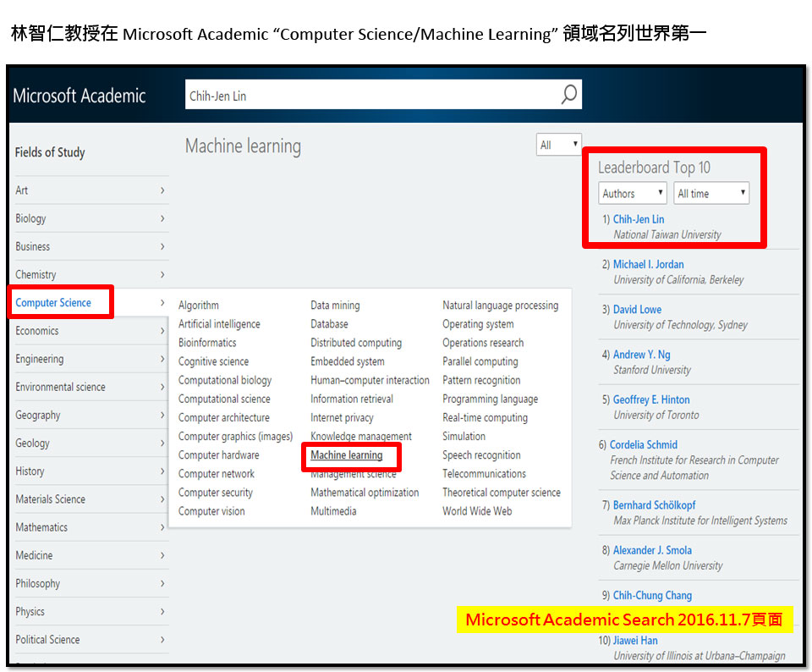Open the Algorithm subfield

click(x=199, y=306)
